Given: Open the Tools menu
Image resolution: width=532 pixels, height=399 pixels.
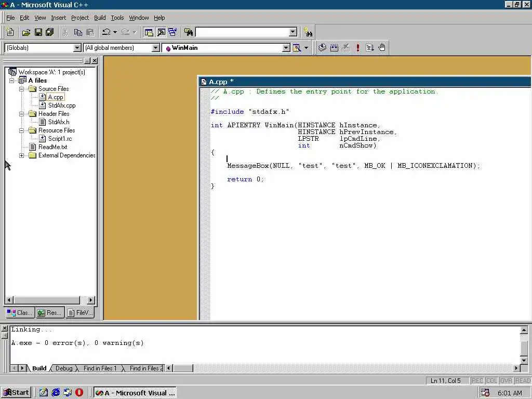Looking at the screenshot, I should (x=117, y=18).
